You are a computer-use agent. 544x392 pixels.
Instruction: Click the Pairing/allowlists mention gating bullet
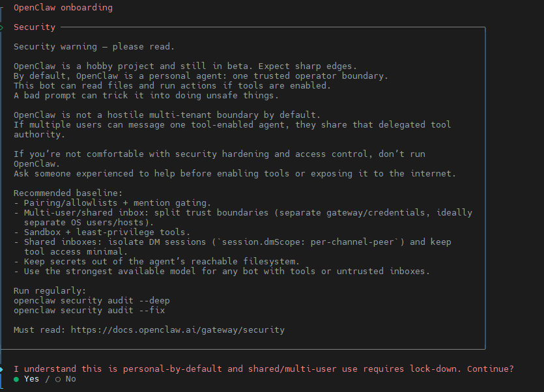pos(113,203)
